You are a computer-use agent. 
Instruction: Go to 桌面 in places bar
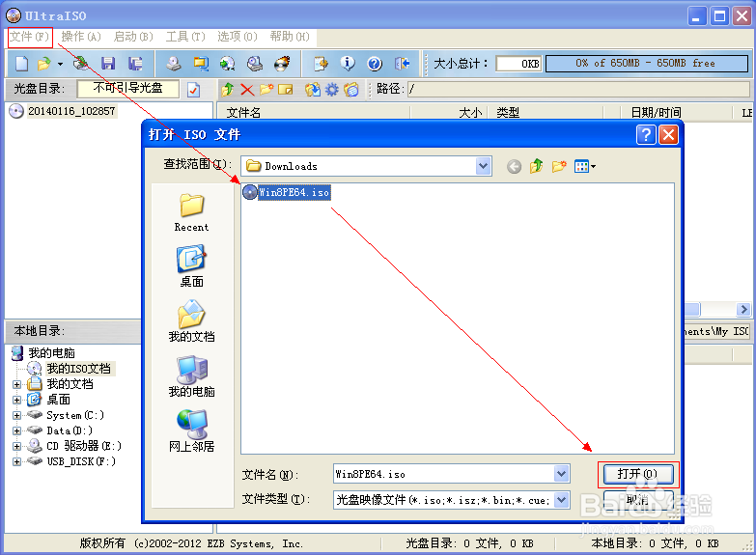point(191,267)
